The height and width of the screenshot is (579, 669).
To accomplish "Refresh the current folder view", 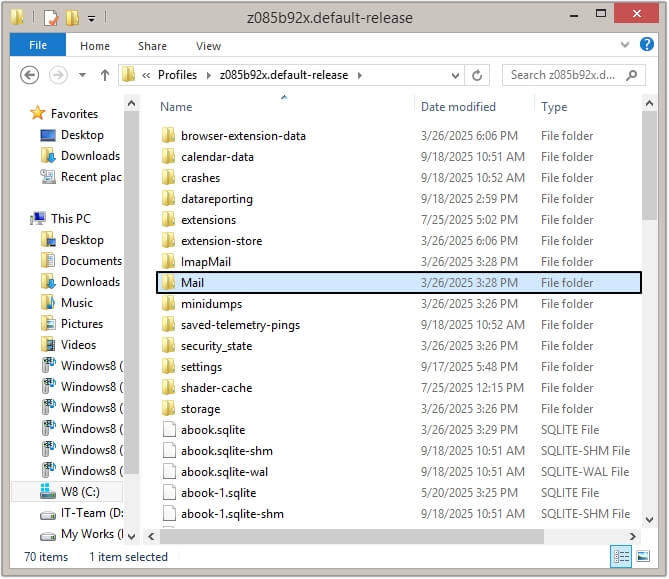I will tap(478, 75).
